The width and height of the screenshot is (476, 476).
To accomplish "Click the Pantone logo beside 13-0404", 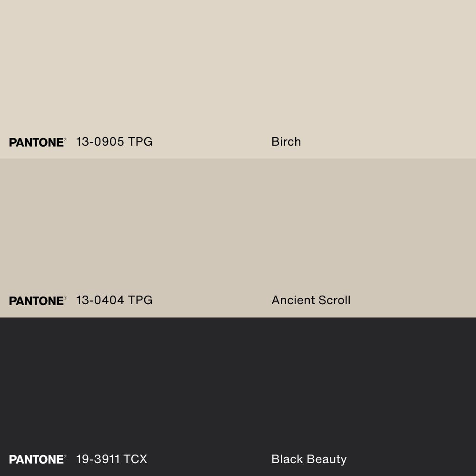I will pyautogui.click(x=36, y=301).
